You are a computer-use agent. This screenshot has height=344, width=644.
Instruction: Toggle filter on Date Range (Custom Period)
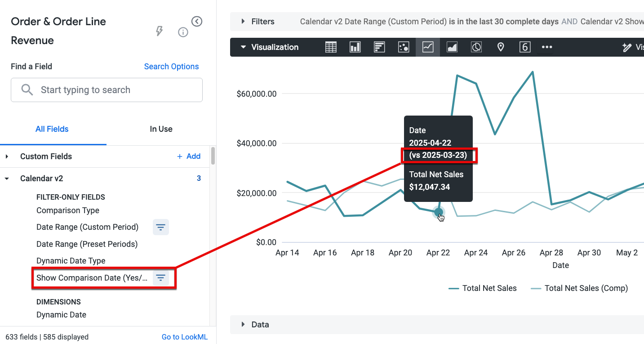click(161, 227)
